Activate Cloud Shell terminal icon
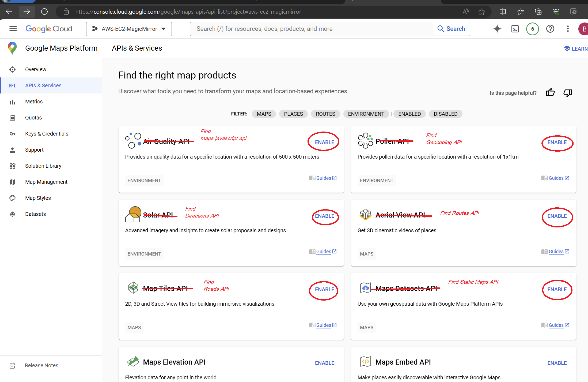Image resolution: width=588 pixels, height=382 pixels. (515, 29)
